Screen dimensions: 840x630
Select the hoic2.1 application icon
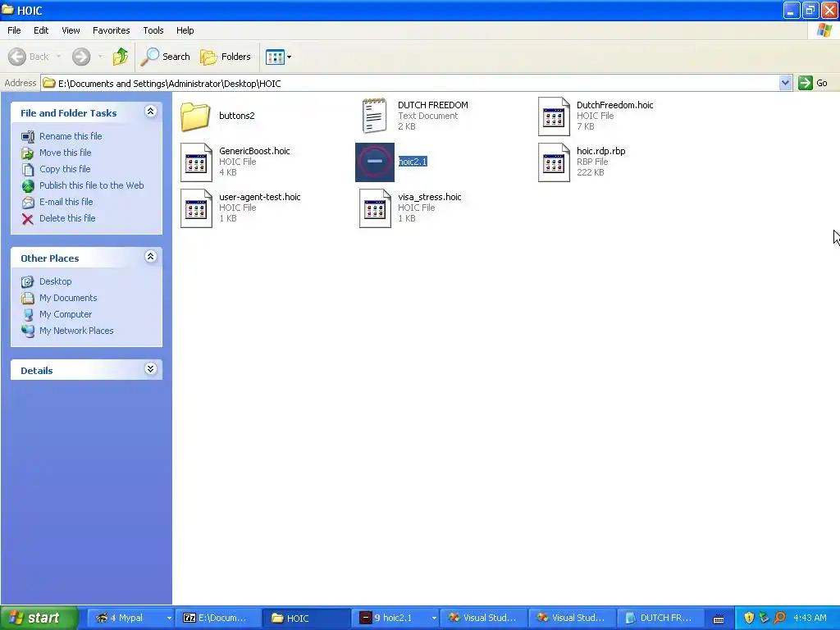(x=374, y=162)
